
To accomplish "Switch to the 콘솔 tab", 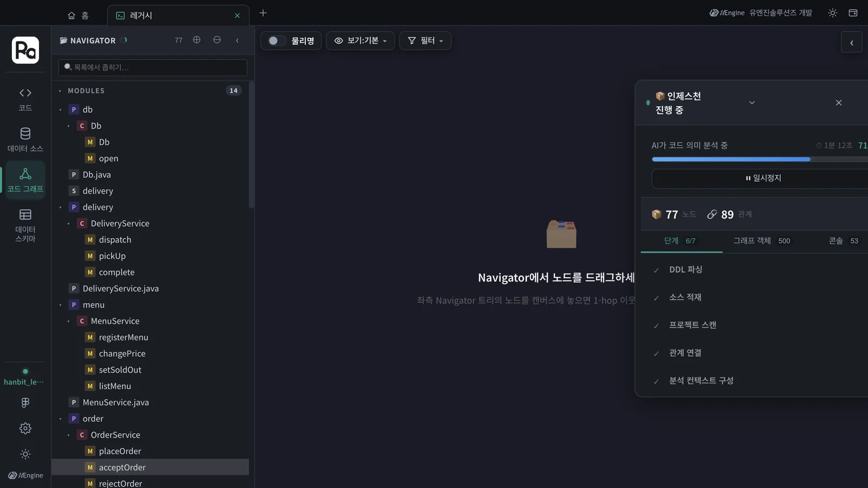I will (844, 241).
